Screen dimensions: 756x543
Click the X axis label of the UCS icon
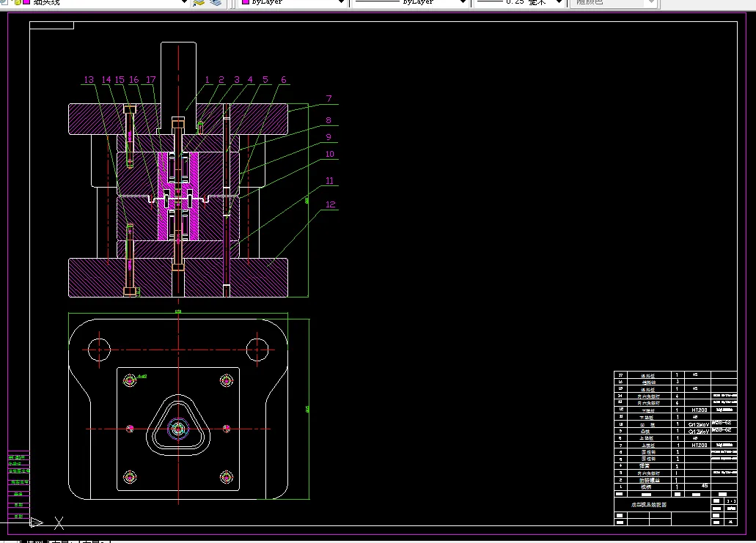pos(59,522)
